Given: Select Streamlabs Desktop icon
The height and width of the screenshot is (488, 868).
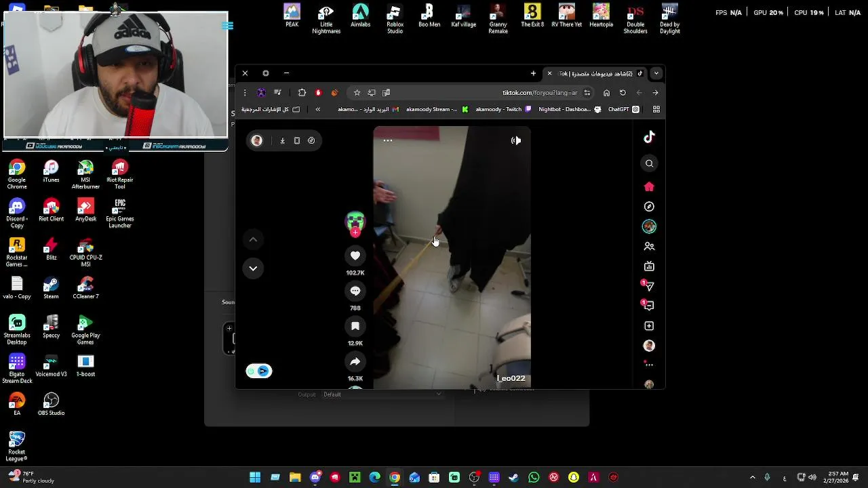Looking at the screenshot, I should tap(17, 329).
